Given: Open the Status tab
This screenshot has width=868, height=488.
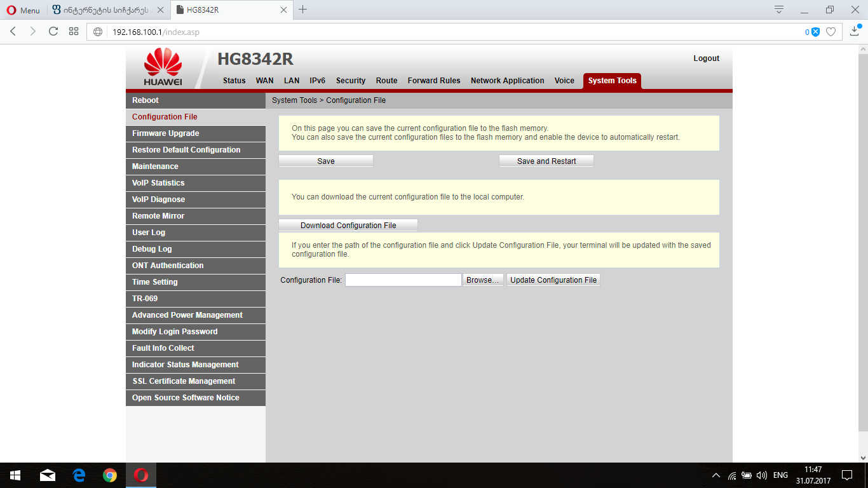Looking at the screenshot, I should click(x=234, y=81).
